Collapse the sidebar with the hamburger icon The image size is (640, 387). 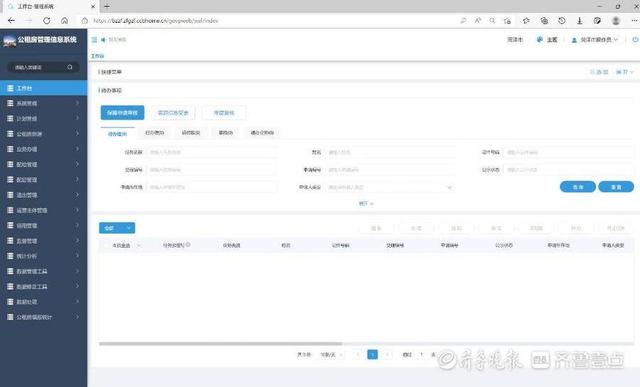94,40
